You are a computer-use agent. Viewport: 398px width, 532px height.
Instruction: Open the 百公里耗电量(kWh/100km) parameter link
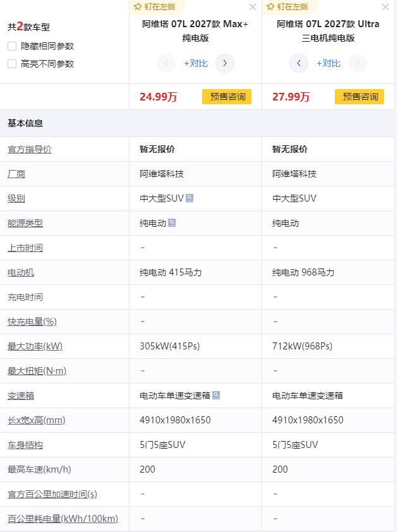63,519
